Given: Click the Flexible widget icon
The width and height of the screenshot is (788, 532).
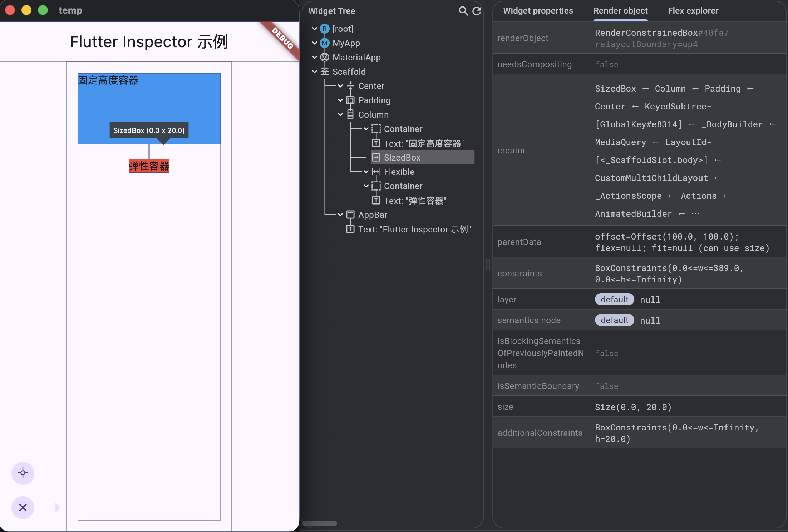Looking at the screenshot, I should point(376,172).
